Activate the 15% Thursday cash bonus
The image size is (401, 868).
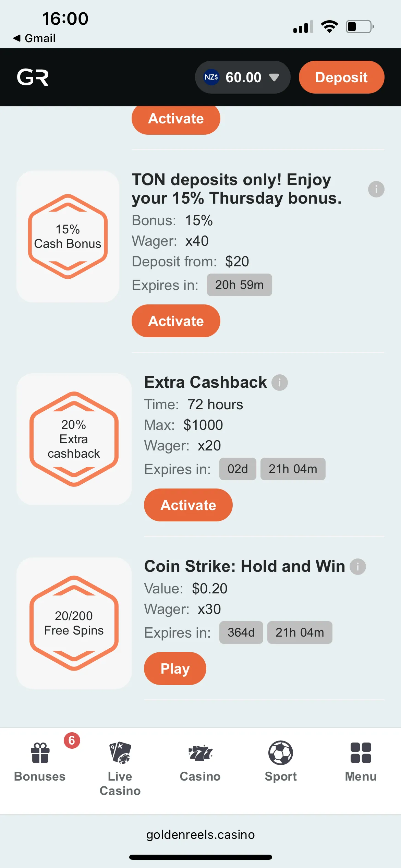coord(176,321)
